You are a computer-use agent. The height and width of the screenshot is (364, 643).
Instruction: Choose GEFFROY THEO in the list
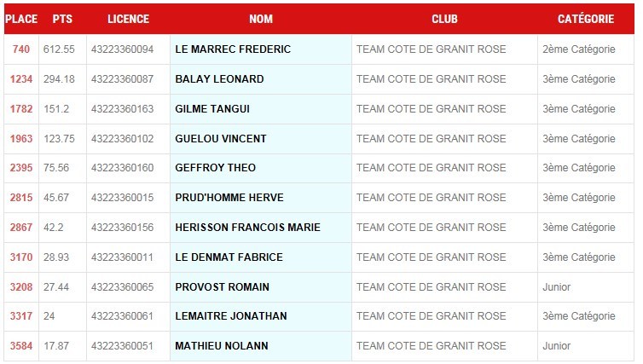[216, 168]
